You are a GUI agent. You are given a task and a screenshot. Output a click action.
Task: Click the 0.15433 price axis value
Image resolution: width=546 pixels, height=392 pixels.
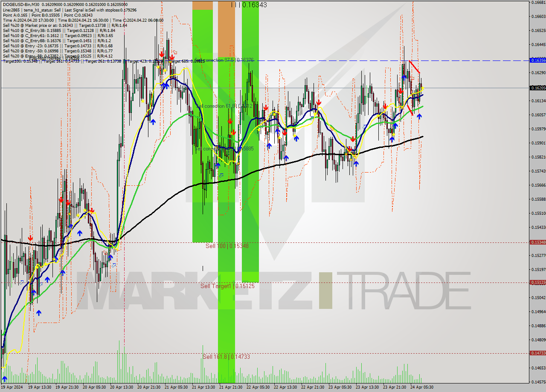pyautogui.click(x=538, y=227)
